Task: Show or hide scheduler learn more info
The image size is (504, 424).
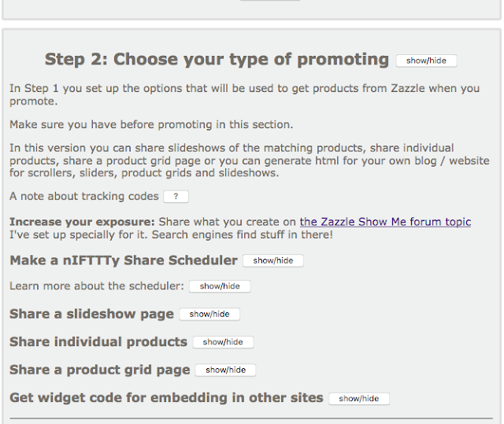Action: [x=220, y=286]
